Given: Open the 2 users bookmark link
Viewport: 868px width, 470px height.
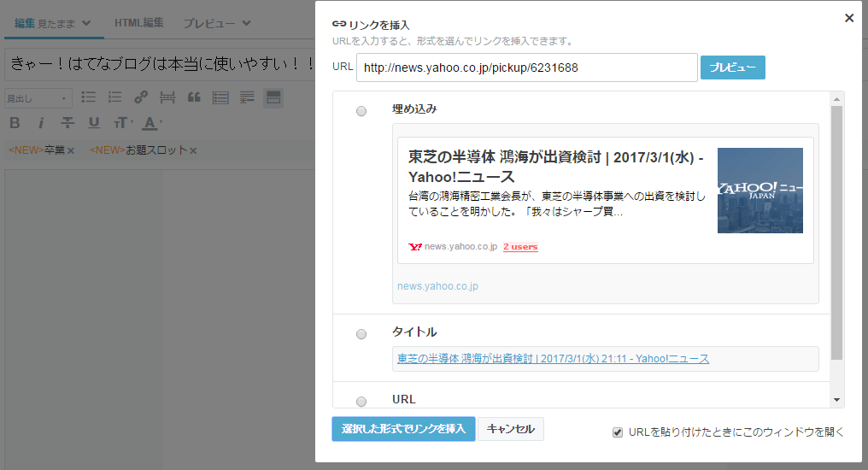Looking at the screenshot, I should 520,247.
